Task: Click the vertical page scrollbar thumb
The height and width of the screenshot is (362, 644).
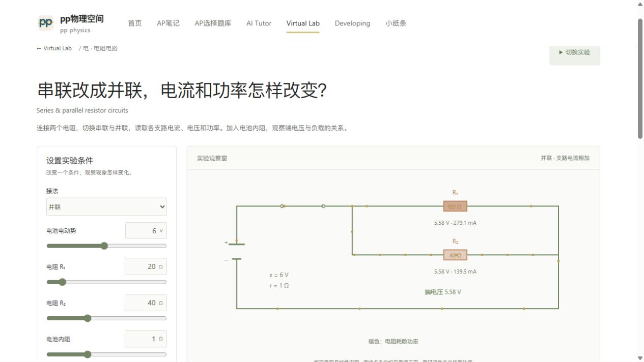Action: click(x=640, y=78)
